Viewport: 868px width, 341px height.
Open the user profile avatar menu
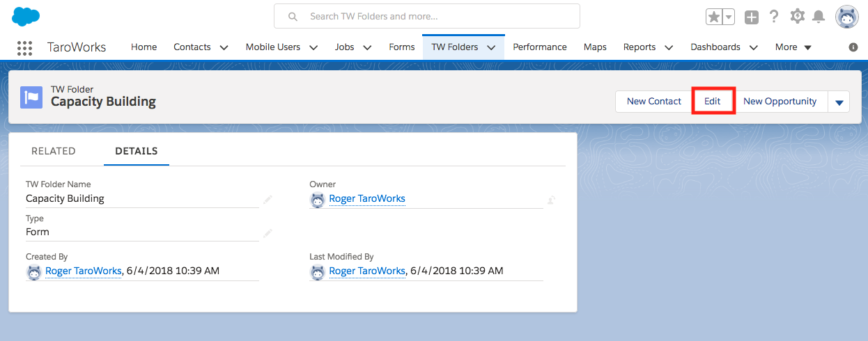847,17
